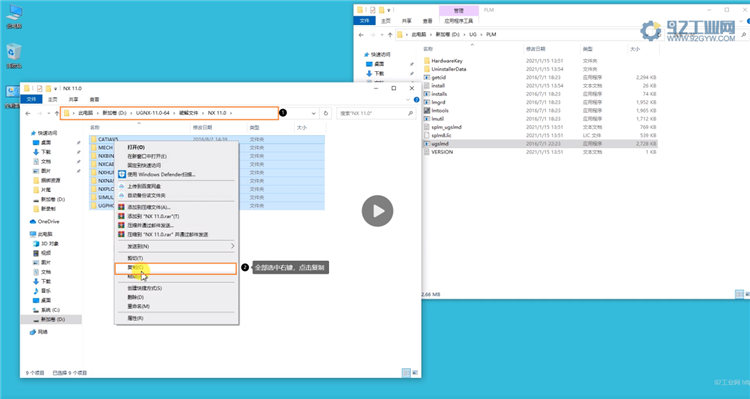Switch NX 11.0 window to large icons view
Screen dimensions: 750x399
(x=415, y=373)
